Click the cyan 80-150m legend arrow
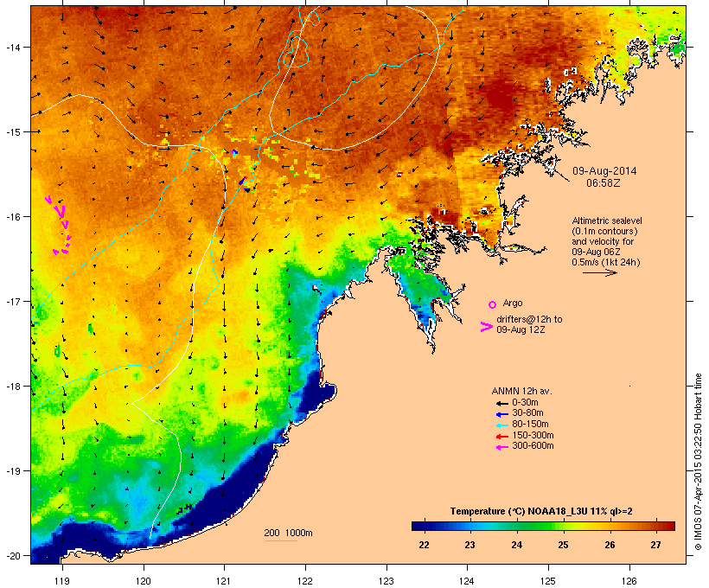 click(x=501, y=425)
